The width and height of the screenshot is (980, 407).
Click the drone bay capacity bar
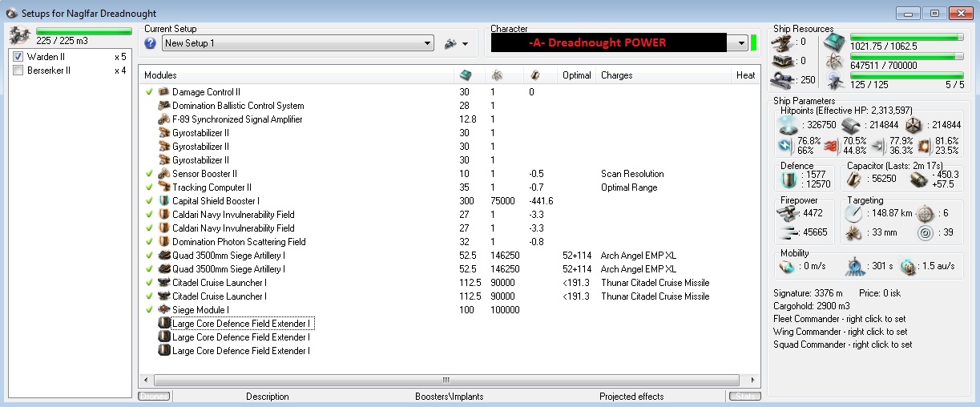pyautogui.click(x=83, y=32)
